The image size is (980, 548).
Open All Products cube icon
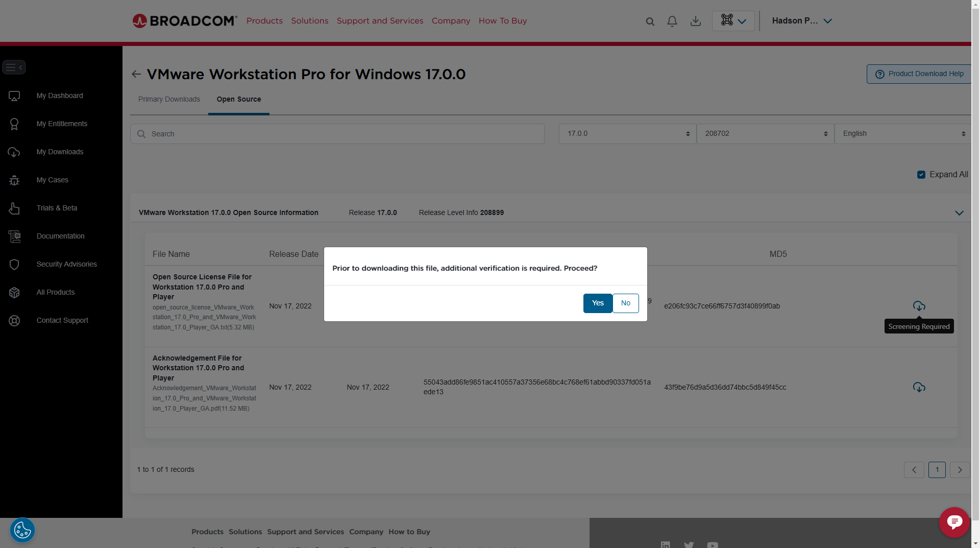(14, 293)
